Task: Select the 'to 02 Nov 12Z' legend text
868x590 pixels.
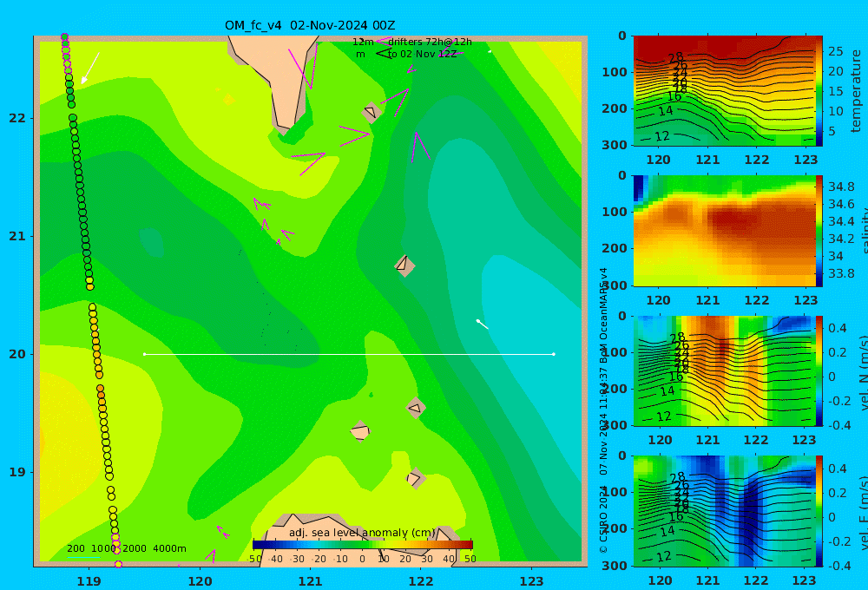Action: [x=423, y=55]
